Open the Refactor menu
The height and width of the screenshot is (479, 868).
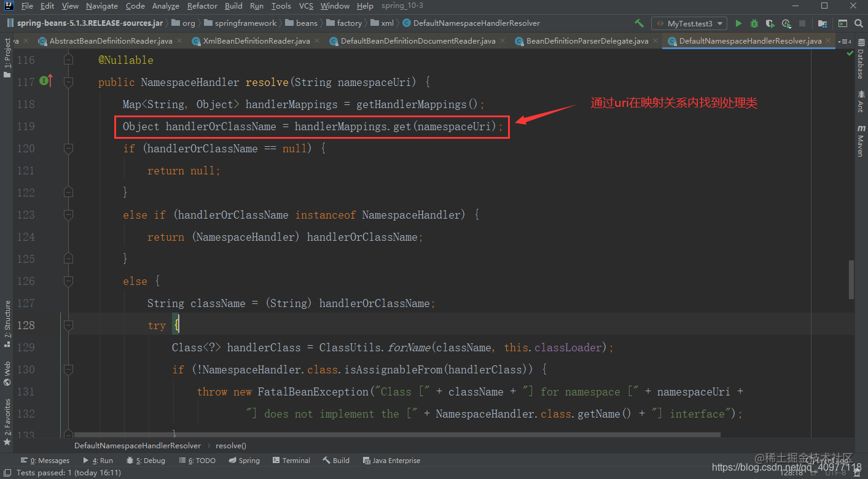tap(202, 6)
